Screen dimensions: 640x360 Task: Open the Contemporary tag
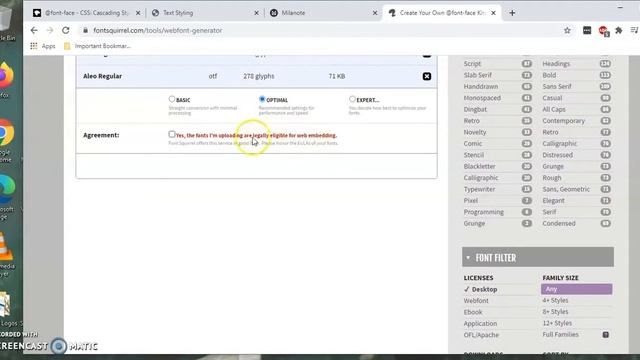click(564, 121)
